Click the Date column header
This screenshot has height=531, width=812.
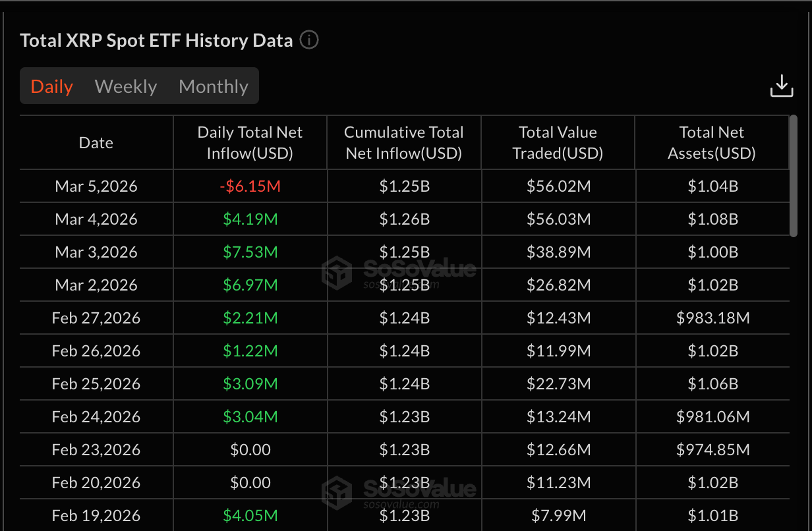coord(96,143)
